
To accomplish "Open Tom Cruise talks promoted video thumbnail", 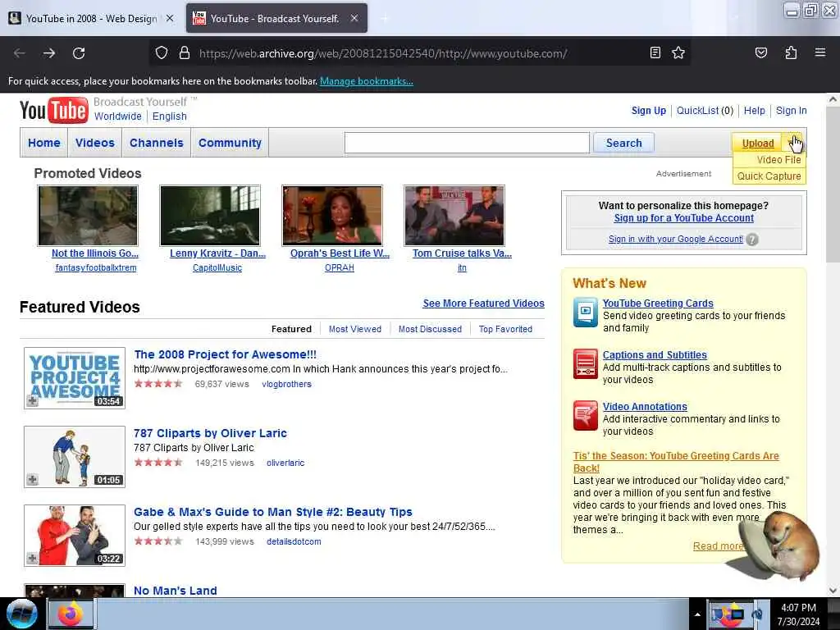I will coord(454,216).
